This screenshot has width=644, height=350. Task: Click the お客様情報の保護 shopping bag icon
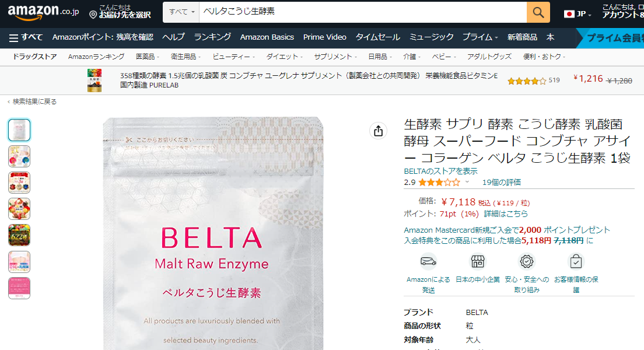[576, 261]
